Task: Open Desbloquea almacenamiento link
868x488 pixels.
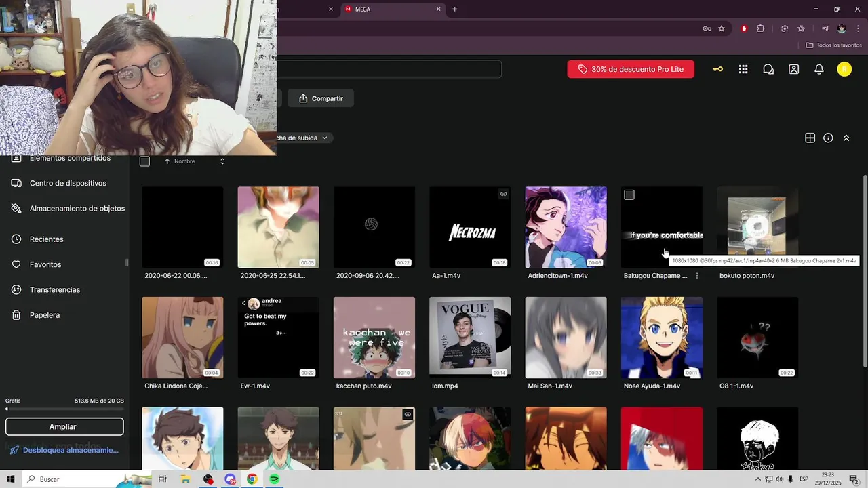Action: coord(64,450)
